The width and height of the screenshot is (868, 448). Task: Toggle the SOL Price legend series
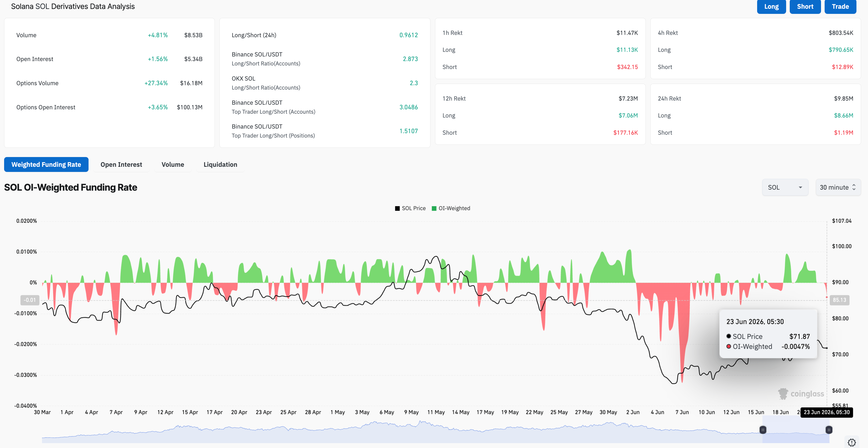point(410,208)
